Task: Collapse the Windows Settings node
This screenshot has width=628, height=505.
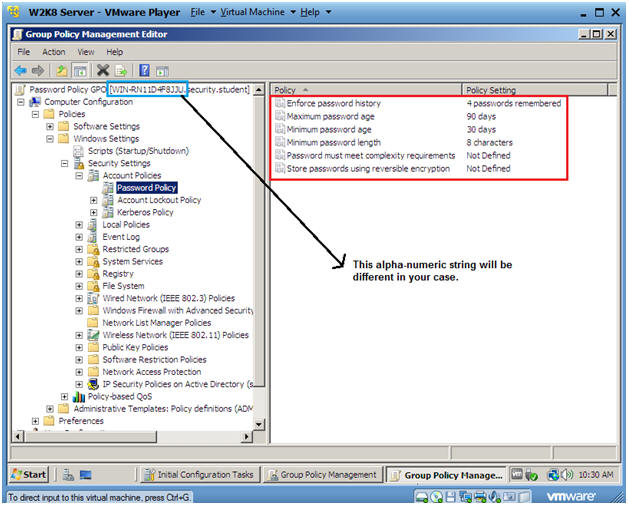Action: [50, 139]
